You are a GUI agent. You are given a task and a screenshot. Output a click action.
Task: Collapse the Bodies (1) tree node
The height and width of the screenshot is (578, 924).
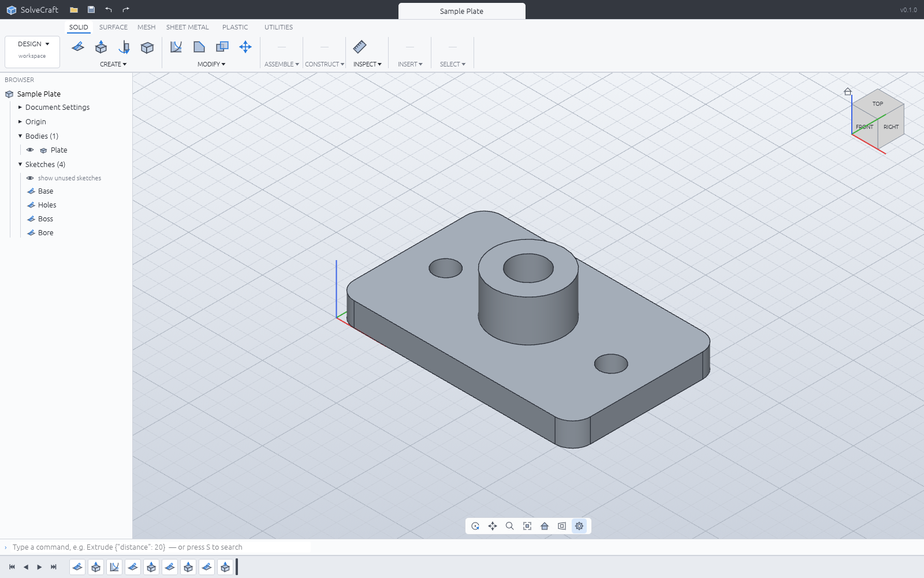coord(20,136)
